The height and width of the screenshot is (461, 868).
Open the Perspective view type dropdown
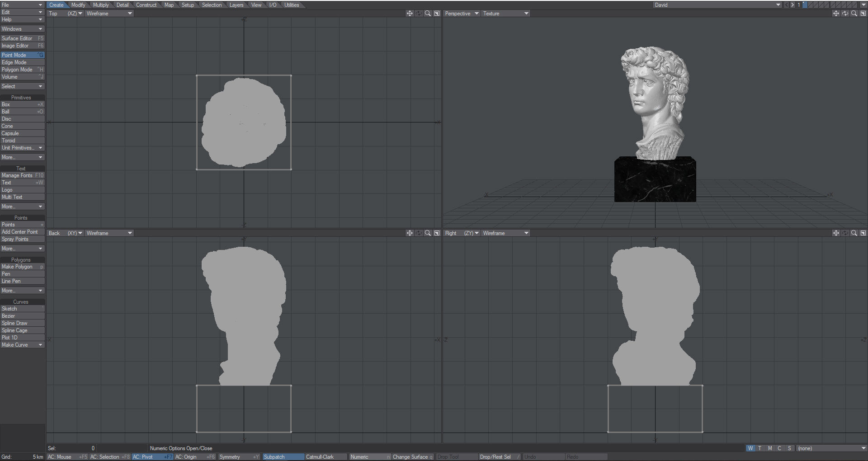[x=462, y=14]
